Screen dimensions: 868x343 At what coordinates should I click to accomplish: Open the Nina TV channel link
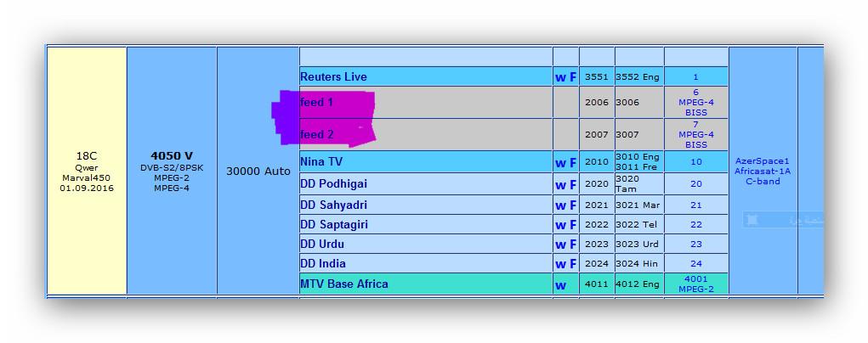pyautogui.click(x=321, y=161)
